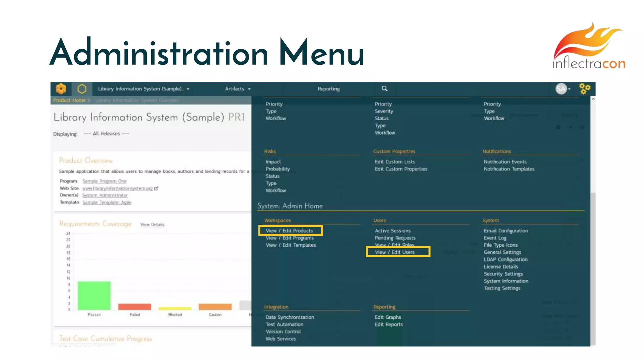The width and height of the screenshot is (644, 362).
Task: Open Notification Templates
Action: coord(509,169)
